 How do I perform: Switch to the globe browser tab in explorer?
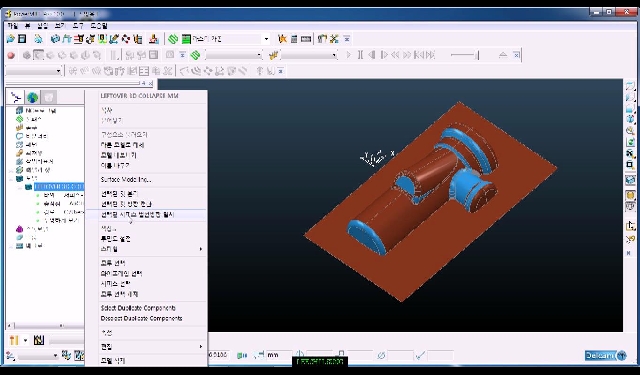pos(32,98)
